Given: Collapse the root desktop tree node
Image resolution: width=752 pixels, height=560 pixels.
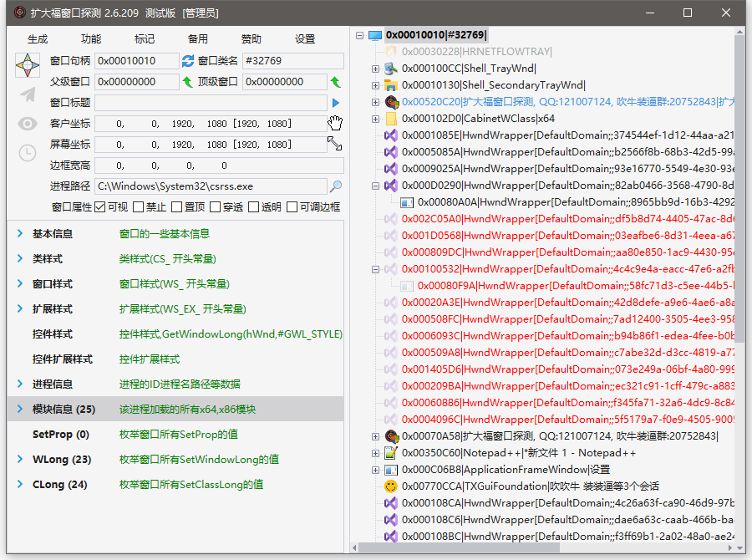Looking at the screenshot, I should coord(359,35).
